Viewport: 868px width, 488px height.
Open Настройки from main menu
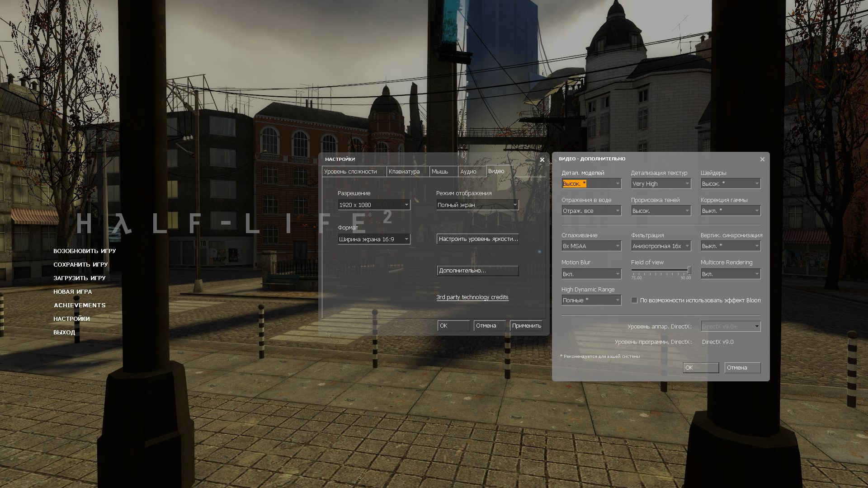point(71,319)
